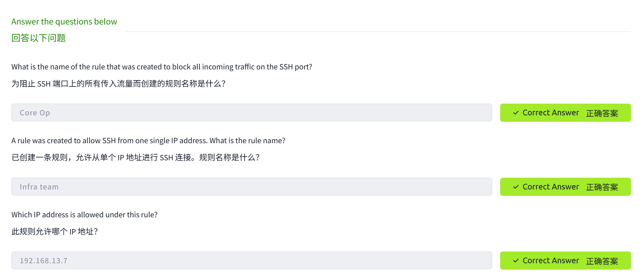Screen dimensions: 644x280
Task: Click the checkmark icon beside the Core Op answer
Action: pos(516,113)
